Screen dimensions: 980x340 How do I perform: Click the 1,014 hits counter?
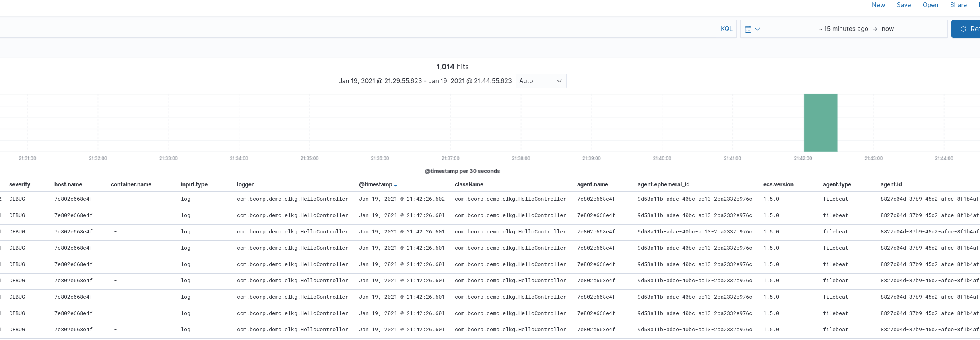click(452, 67)
